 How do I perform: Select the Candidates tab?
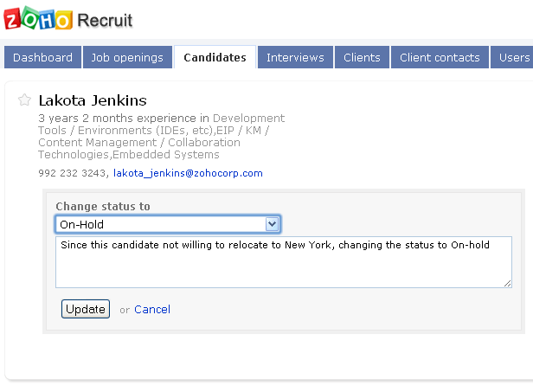pos(215,57)
